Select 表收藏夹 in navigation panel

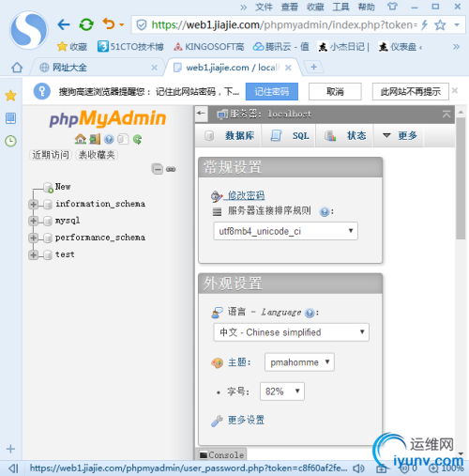[97, 155]
